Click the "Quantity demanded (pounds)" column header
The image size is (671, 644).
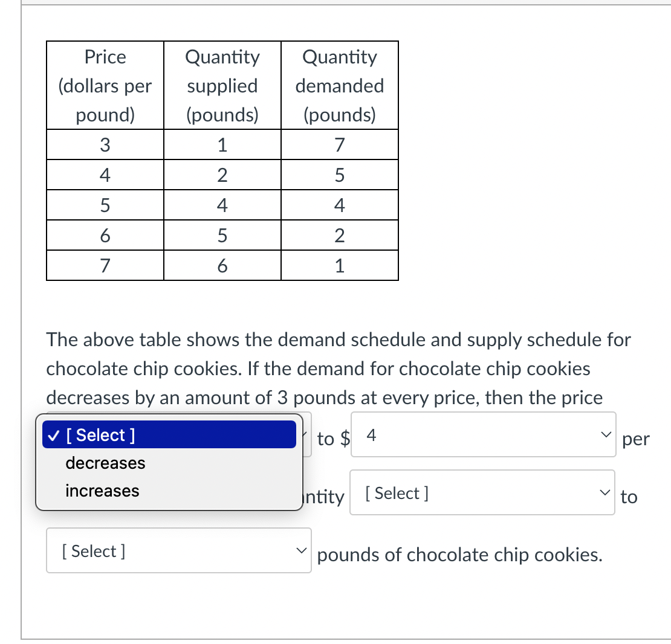[x=339, y=85]
